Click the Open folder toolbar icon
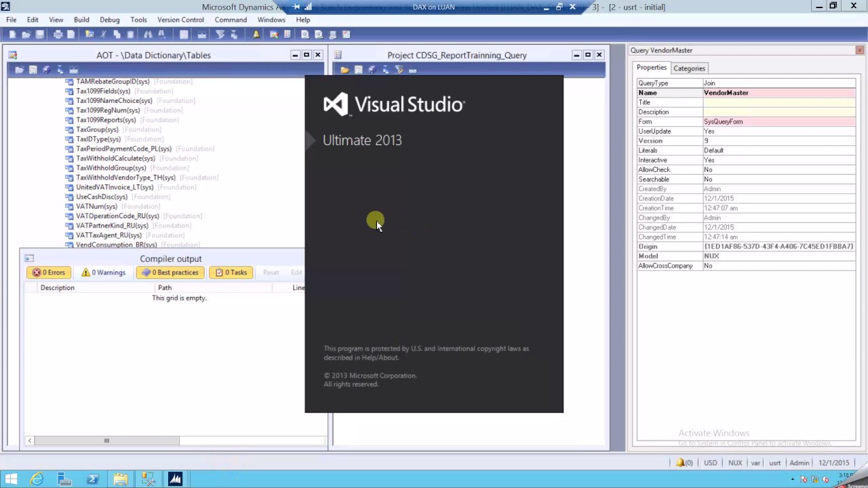This screenshot has height=488, width=868. click(x=26, y=35)
